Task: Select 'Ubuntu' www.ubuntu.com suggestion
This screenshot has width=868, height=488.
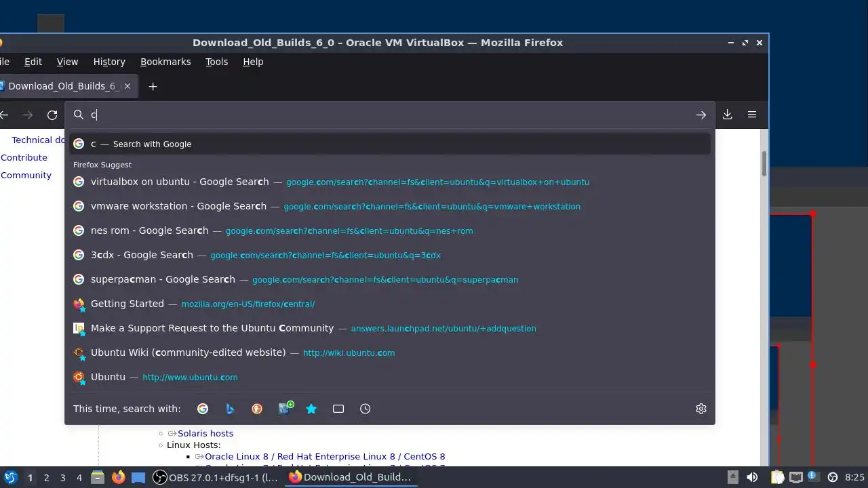Action: pyautogui.click(x=390, y=377)
